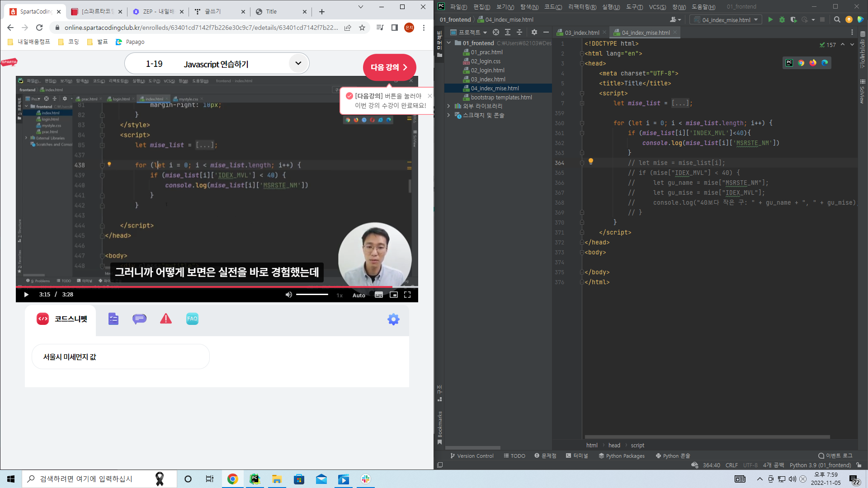
Task: Play the lecture video
Action: point(26,295)
